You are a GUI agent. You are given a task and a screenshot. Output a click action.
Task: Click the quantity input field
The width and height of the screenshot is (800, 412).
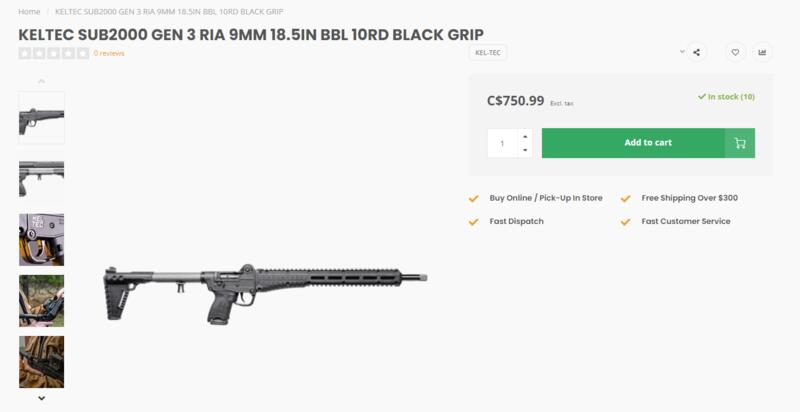(x=502, y=143)
